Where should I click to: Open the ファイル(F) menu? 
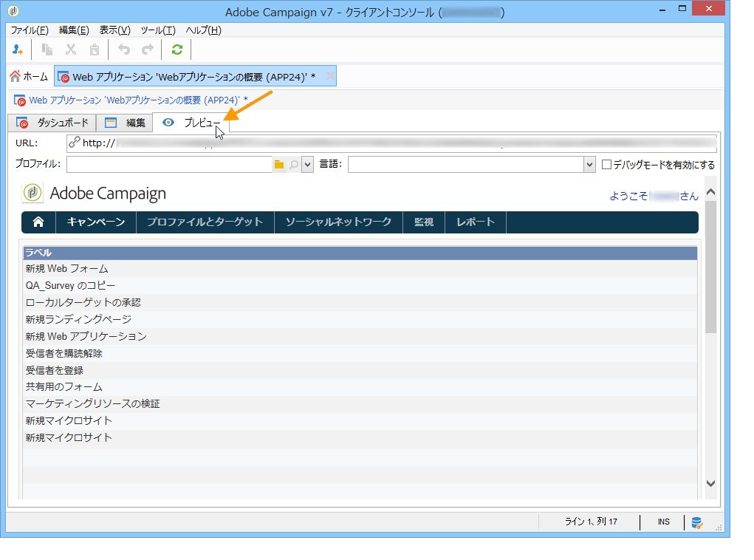point(30,30)
